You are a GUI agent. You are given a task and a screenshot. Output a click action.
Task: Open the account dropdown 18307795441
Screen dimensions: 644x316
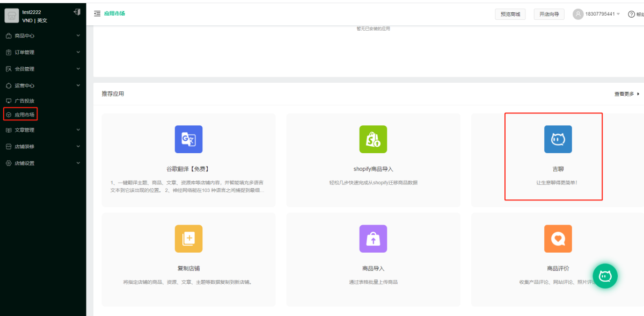click(597, 14)
